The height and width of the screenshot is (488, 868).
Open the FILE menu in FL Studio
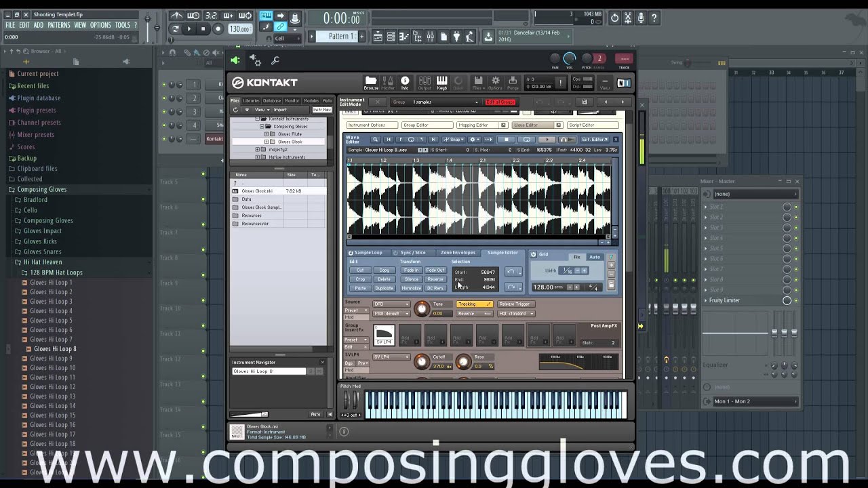pos(10,25)
